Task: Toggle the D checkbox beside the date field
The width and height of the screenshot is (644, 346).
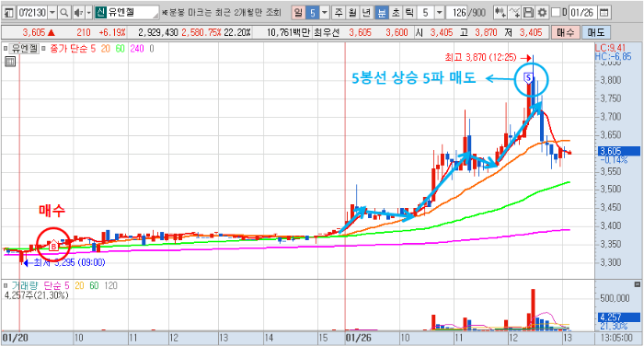Action: tap(556, 13)
